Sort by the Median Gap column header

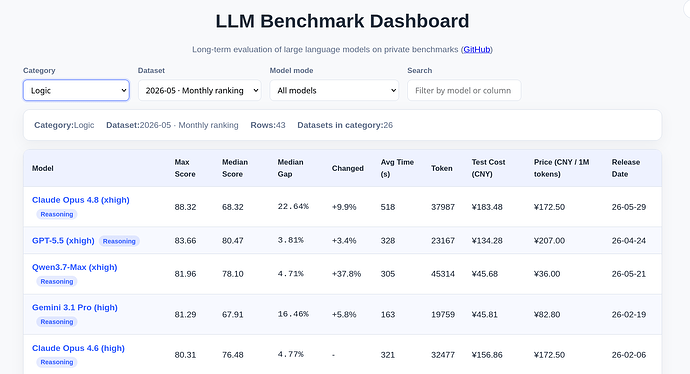tap(290, 168)
